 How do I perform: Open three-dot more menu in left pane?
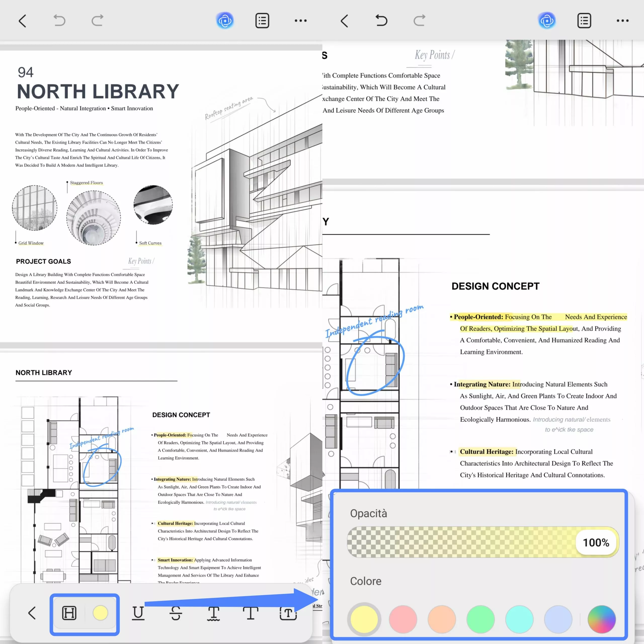300,21
